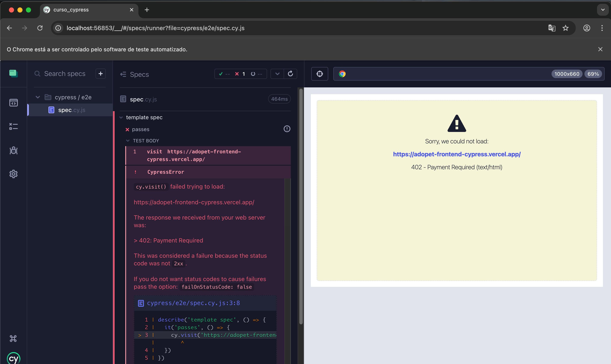Open the test options chevron dropdown
611x364 pixels.
click(277, 74)
